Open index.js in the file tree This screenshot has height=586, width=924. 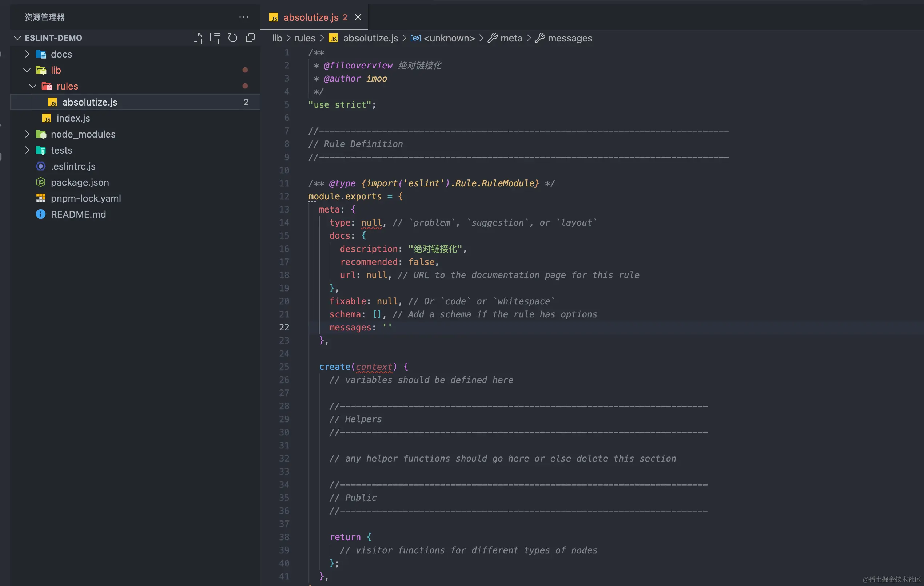[135, 118]
